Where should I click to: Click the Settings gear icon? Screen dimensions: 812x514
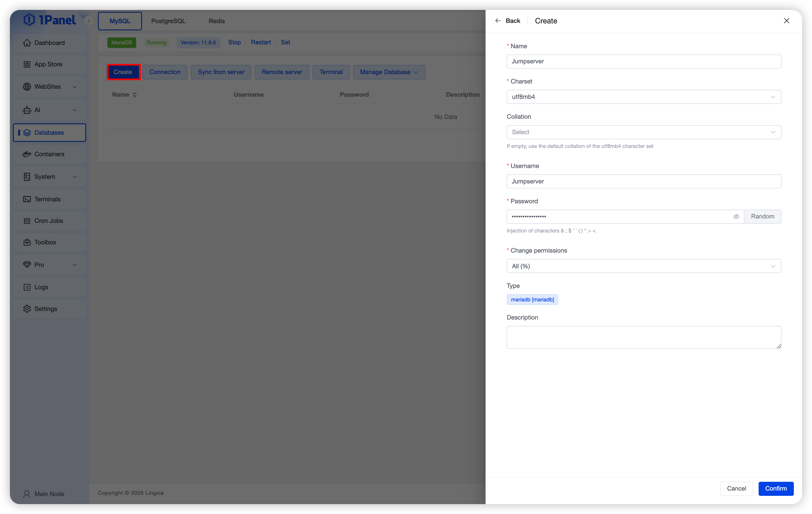(27, 309)
